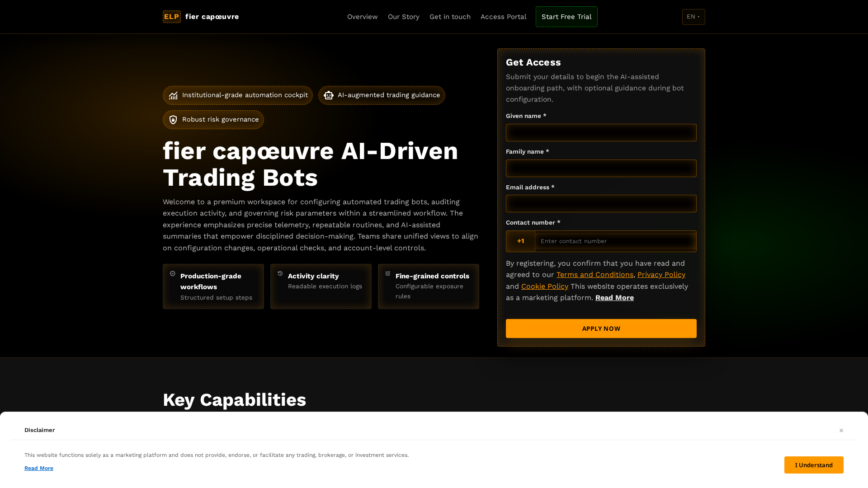Viewport: 868px width, 488px height.
Task: Open the Cookie Policy link
Action: tap(544, 286)
